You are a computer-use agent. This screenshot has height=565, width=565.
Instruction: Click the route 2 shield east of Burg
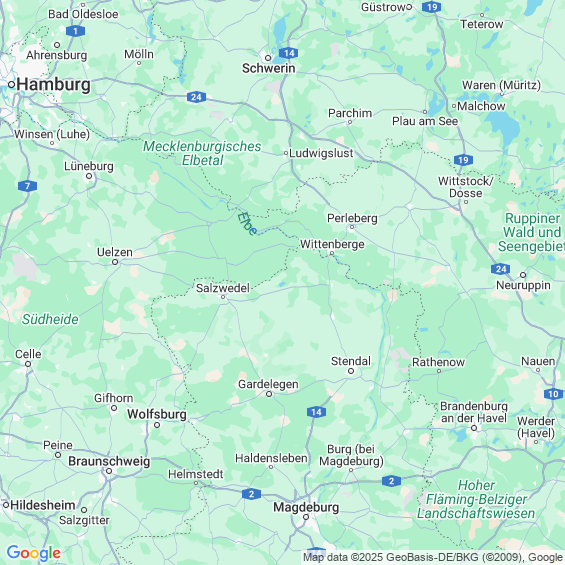pos(391,481)
